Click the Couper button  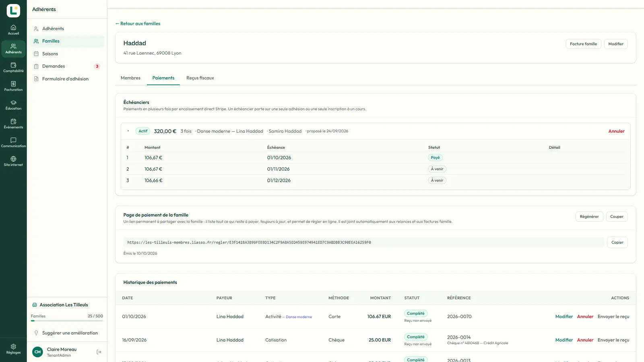pos(617,216)
